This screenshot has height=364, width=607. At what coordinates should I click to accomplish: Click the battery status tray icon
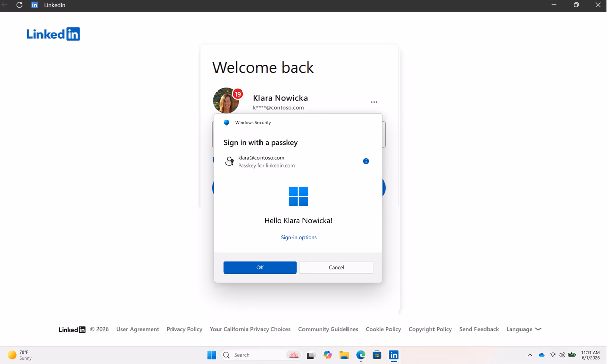coord(572,355)
